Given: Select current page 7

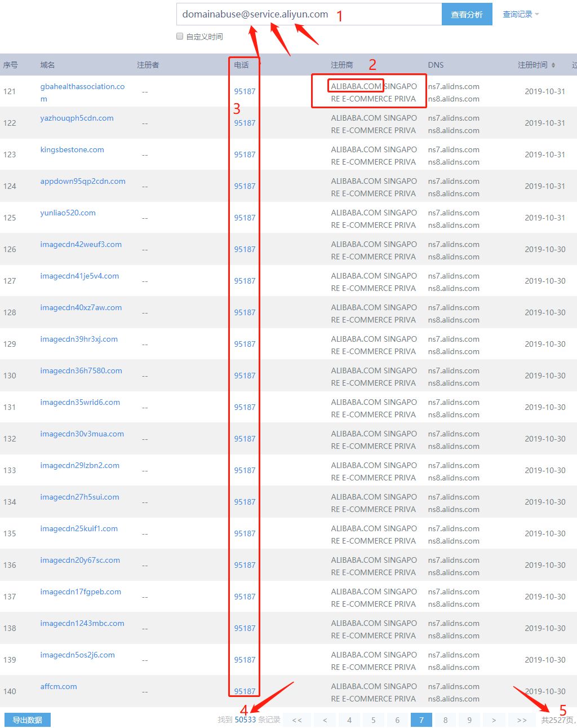Looking at the screenshot, I should 421,720.
